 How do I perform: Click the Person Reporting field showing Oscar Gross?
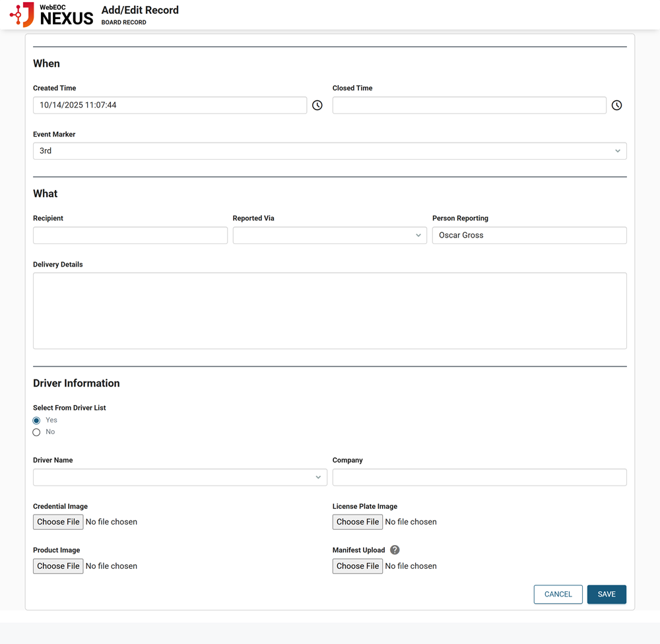529,235
